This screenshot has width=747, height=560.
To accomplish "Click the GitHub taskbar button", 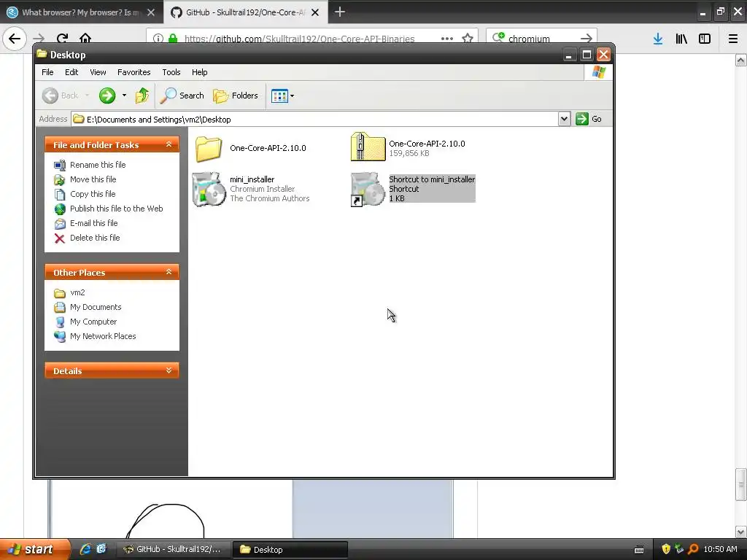I will (174, 549).
